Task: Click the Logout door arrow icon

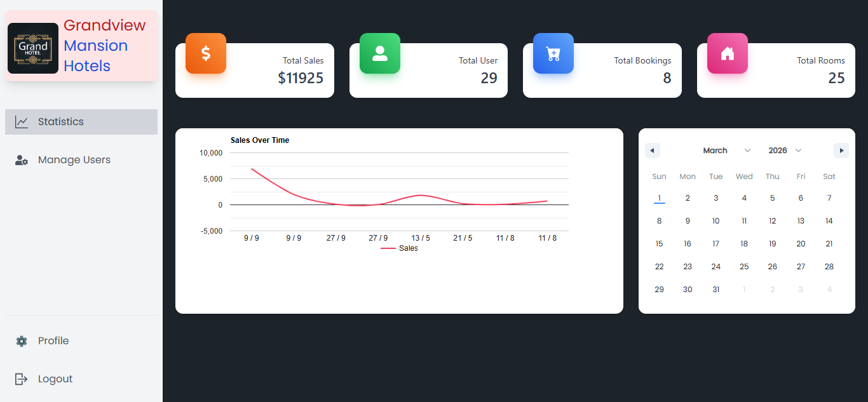Action: click(22, 379)
